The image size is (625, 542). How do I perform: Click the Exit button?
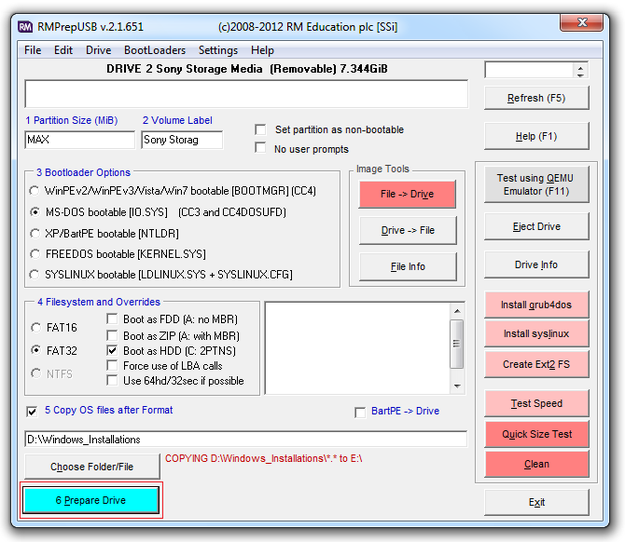click(x=536, y=502)
